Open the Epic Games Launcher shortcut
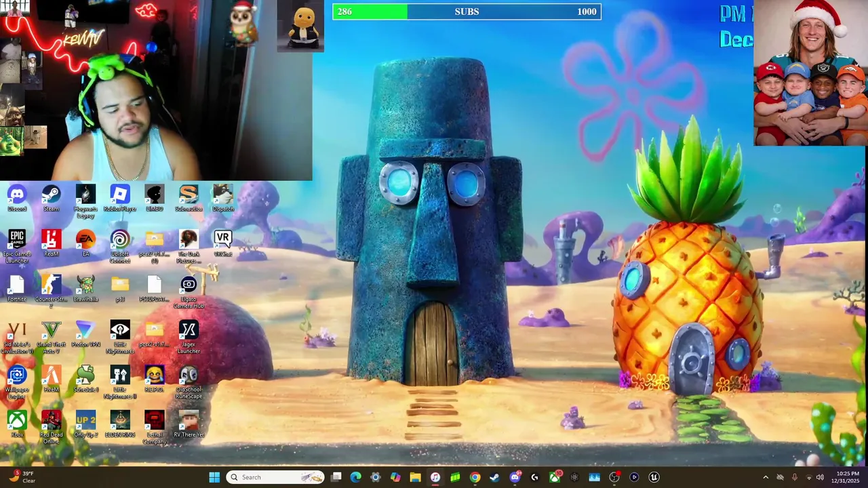 click(x=17, y=247)
